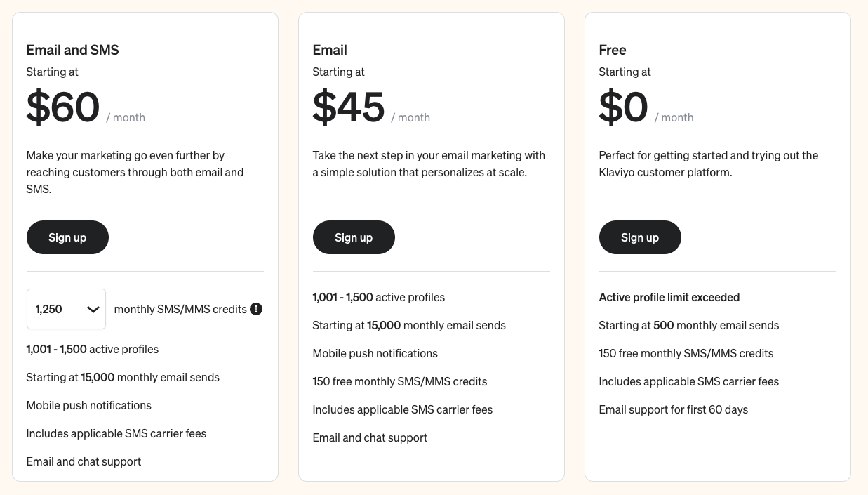Click Sign up under Email and SMS plan
The height and width of the screenshot is (495, 868).
[67, 237]
